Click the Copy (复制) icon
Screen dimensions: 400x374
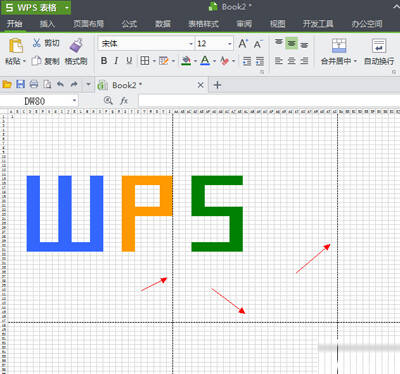pos(36,61)
